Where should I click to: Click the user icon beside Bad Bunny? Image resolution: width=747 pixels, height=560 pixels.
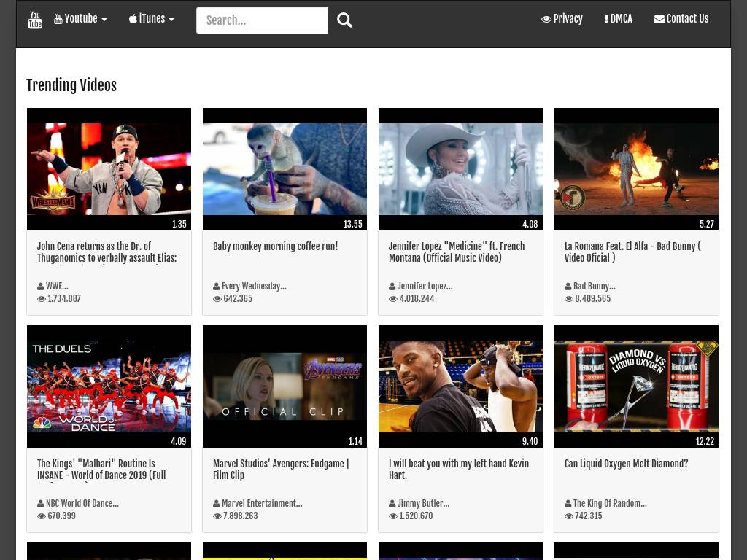click(x=568, y=287)
